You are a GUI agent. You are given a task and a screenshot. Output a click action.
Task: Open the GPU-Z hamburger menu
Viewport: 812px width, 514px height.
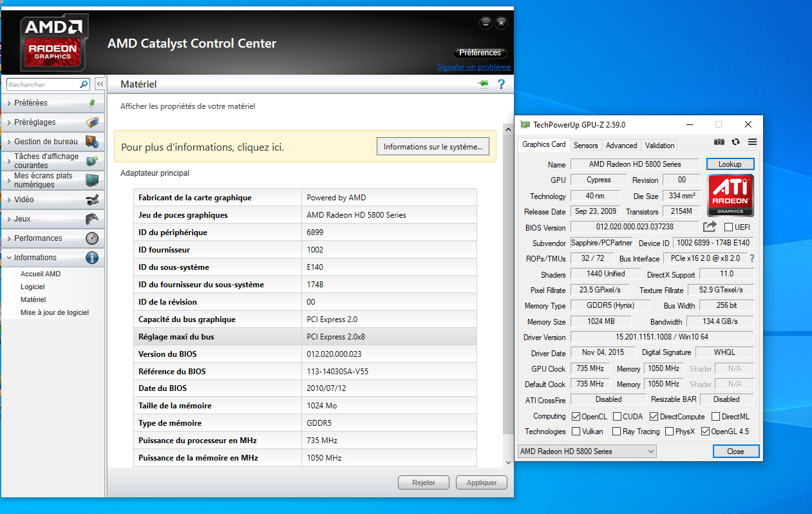coord(752,142)
